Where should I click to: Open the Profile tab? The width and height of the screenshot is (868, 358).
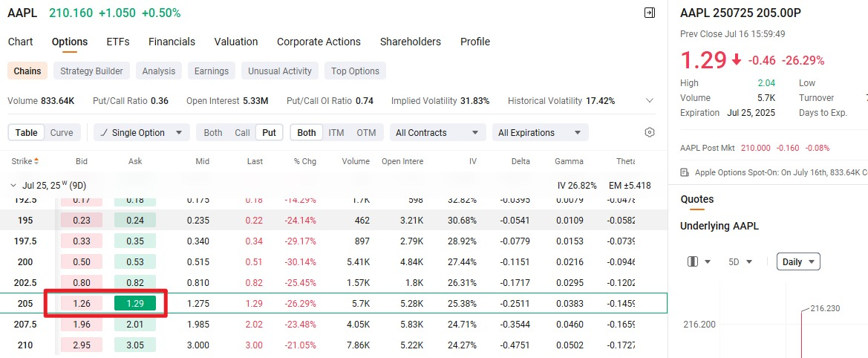(475, 42)
